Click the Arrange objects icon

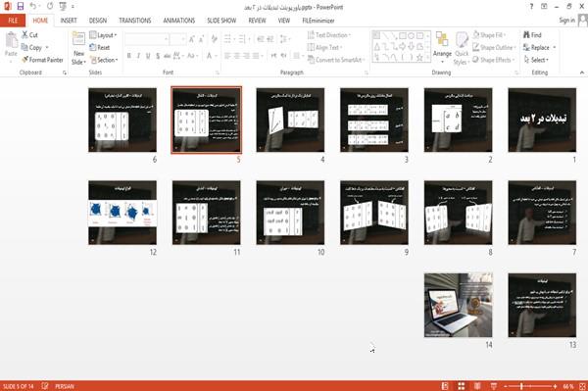click(442, 40)
